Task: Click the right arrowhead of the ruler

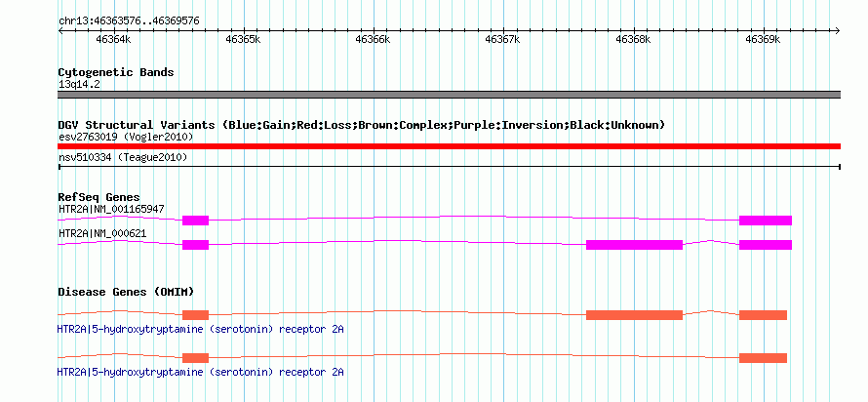Action: pyautogui.click(x=838, y=30)
